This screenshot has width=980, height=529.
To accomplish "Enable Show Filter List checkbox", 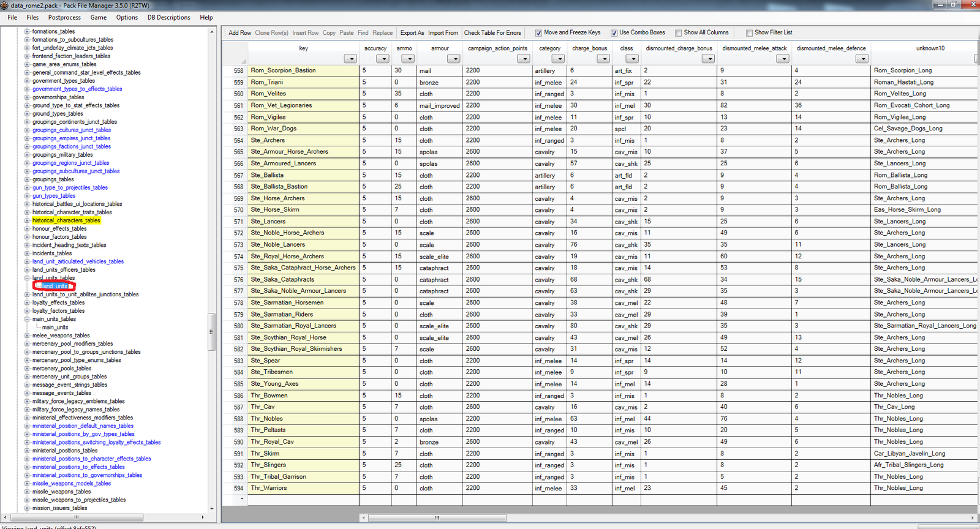I will 749,33.
